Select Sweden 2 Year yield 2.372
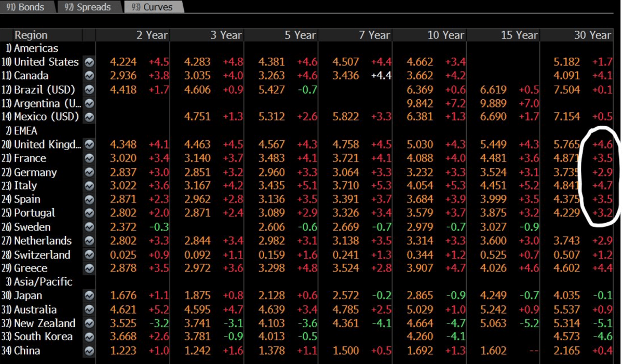This screenshot has height=364, width=623. tap(124, 227)
